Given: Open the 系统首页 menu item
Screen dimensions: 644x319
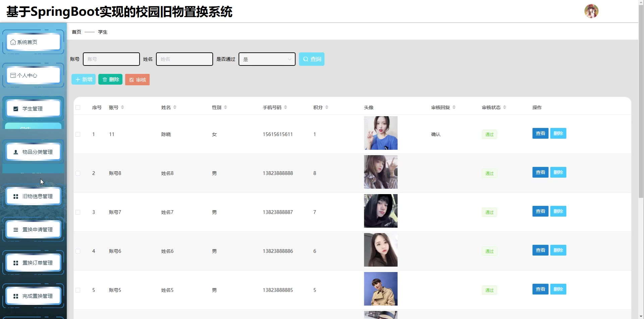Looking at the screenshot, I should 33,42.
